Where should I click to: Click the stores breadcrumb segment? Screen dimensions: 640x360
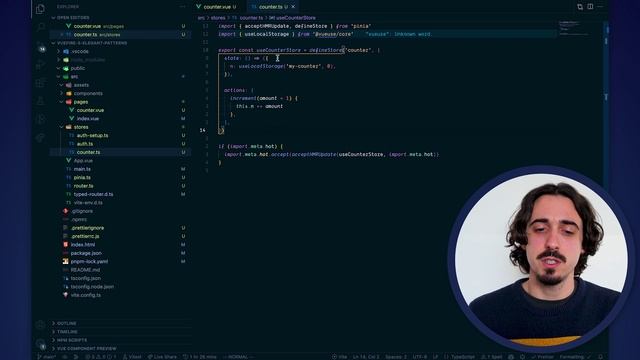[218, 18]
